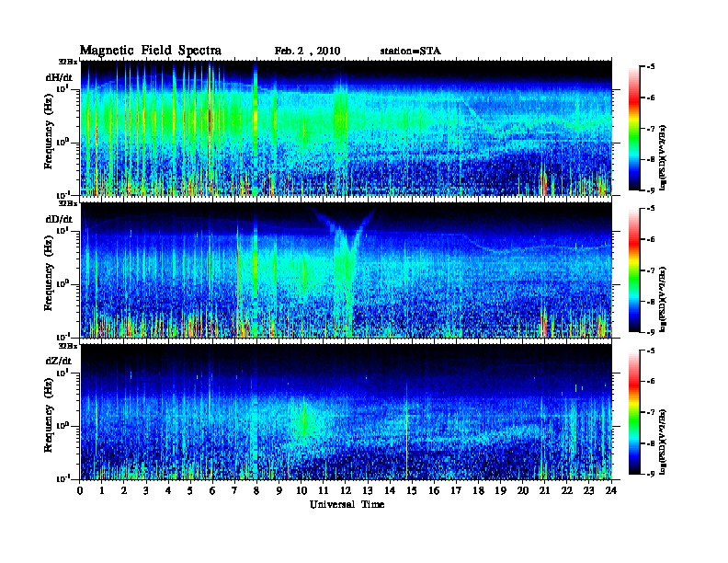The width and height of the screenshot is (728, 563).
Task: Click the -6 value on dD/dt color bar
Action: tap(651, 239)
